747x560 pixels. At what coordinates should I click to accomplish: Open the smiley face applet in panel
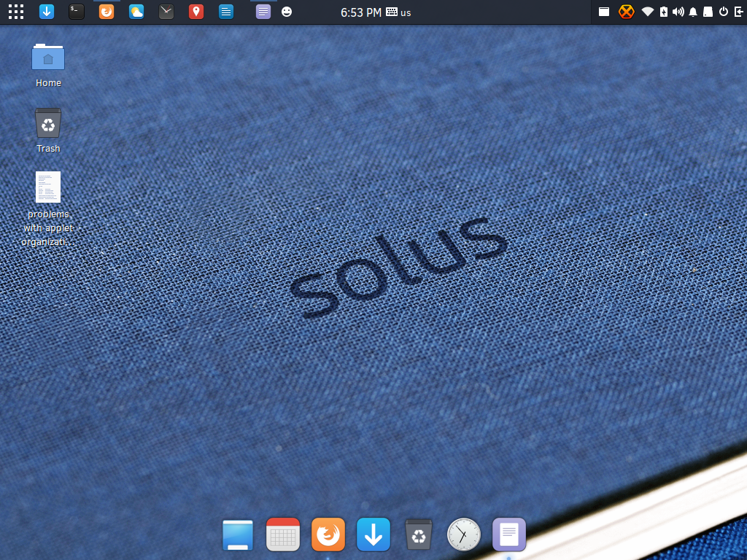(286, 12)
